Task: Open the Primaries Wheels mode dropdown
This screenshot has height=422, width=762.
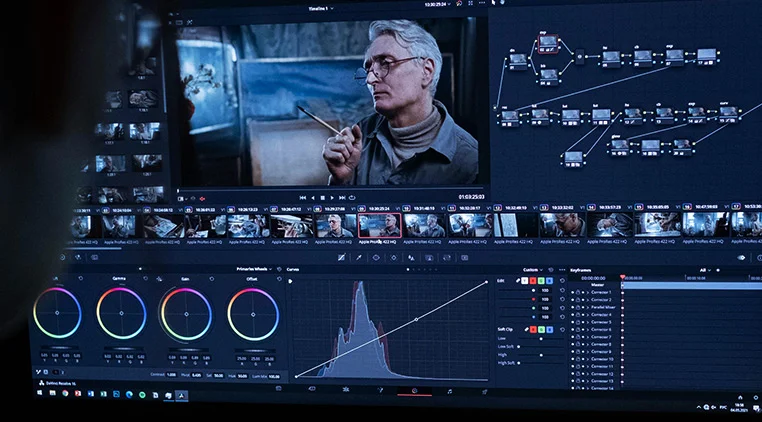Action: pyautogui.click(x=255, y=269)
